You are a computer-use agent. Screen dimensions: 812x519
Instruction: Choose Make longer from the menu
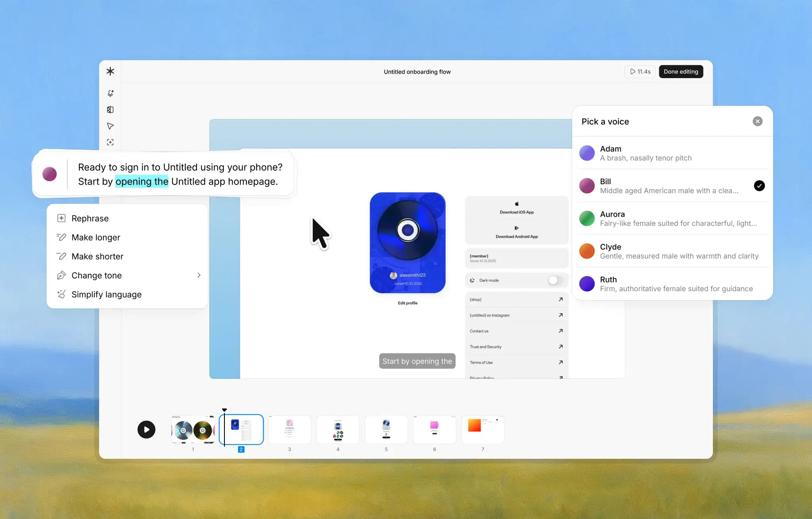click(96, 237)
